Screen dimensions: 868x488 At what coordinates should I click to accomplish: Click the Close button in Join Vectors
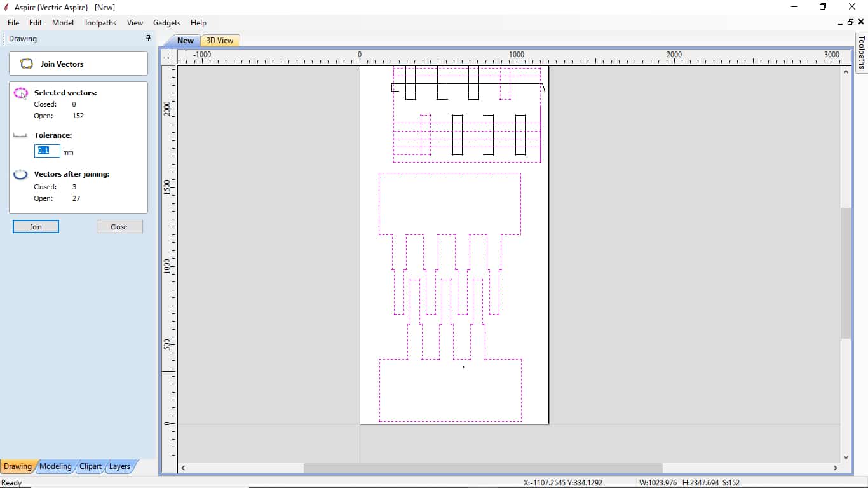coord(119,227)
